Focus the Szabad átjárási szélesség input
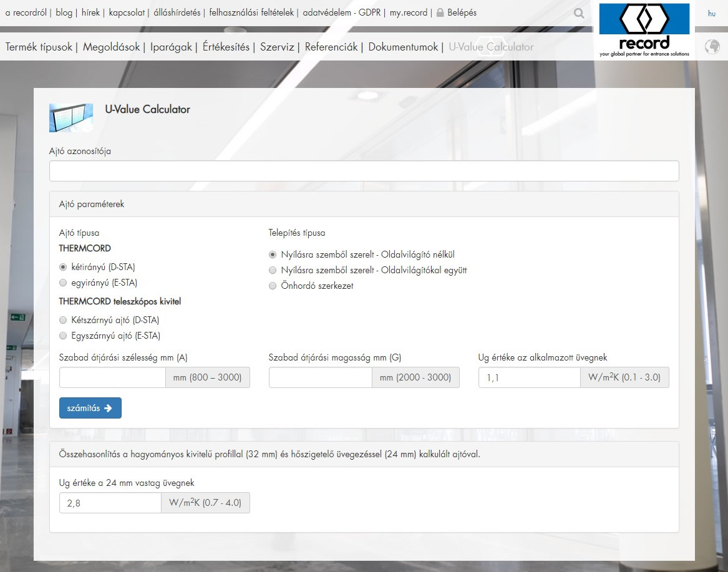This screenshot has height=572, width=728. [112, 377]
